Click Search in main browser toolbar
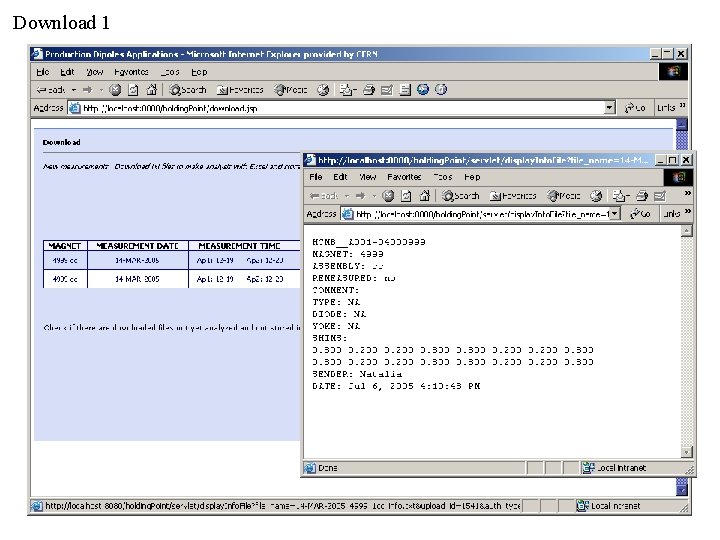This screenshot has width=720, height=540. click(187, 90)
